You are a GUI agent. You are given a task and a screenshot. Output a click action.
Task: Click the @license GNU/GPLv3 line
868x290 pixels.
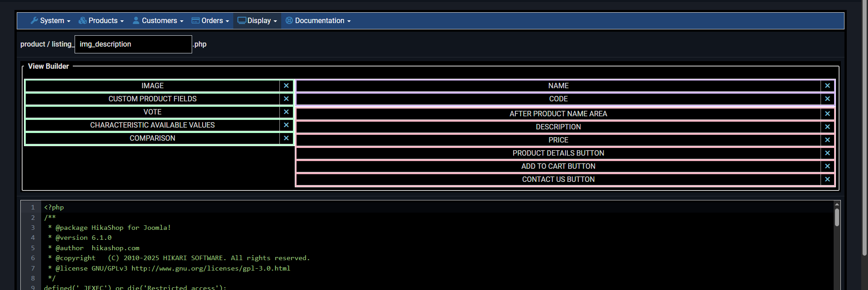click(x=169, y=268)
